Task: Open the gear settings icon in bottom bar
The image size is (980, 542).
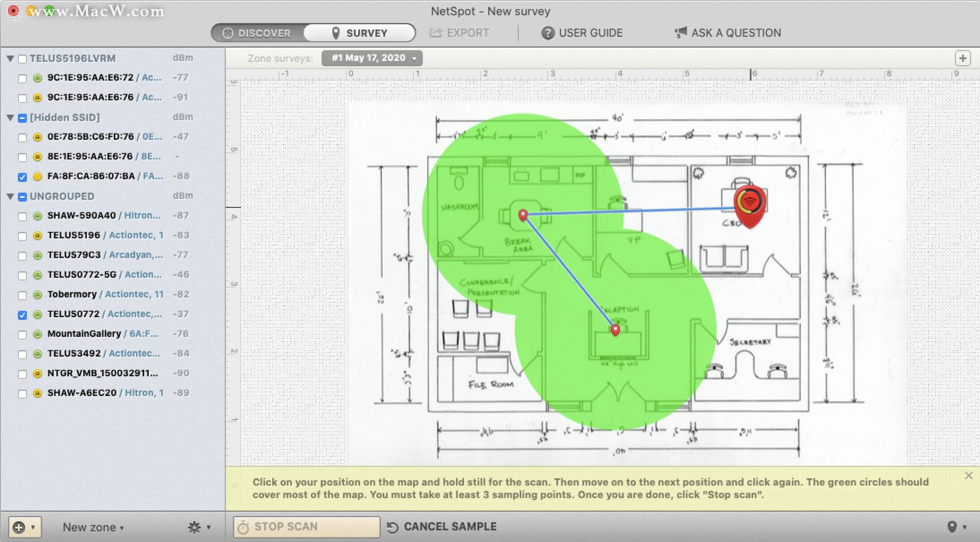Action: 194,527
